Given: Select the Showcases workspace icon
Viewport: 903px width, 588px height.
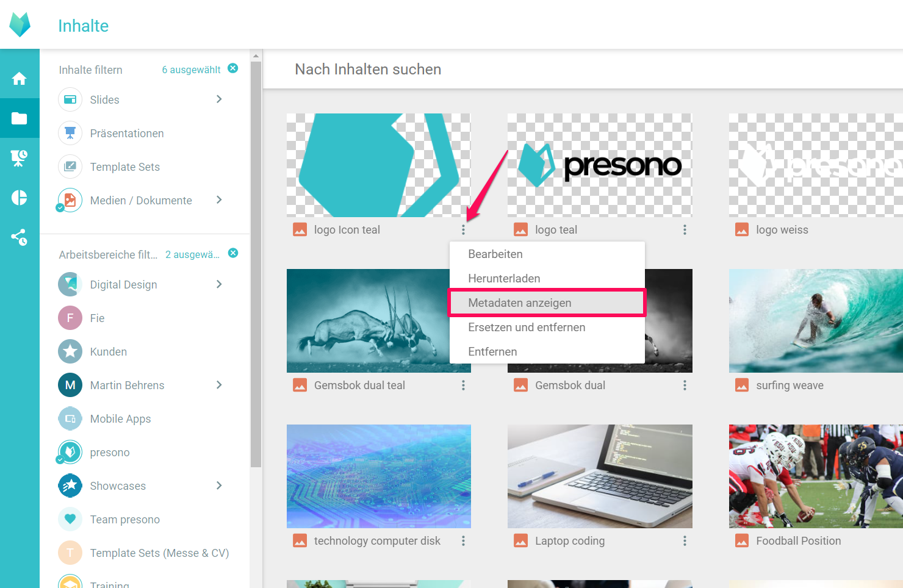Looking at the screenshot, I should pyautogui.click(x=70, y=486).
